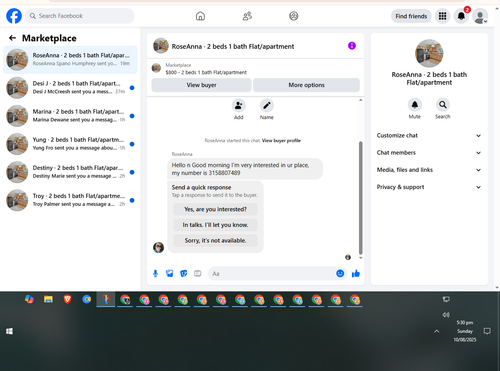Open Brave browser from the taskbar
The height and width of the screenshot is (371, 500).
(x=68, y=299)
